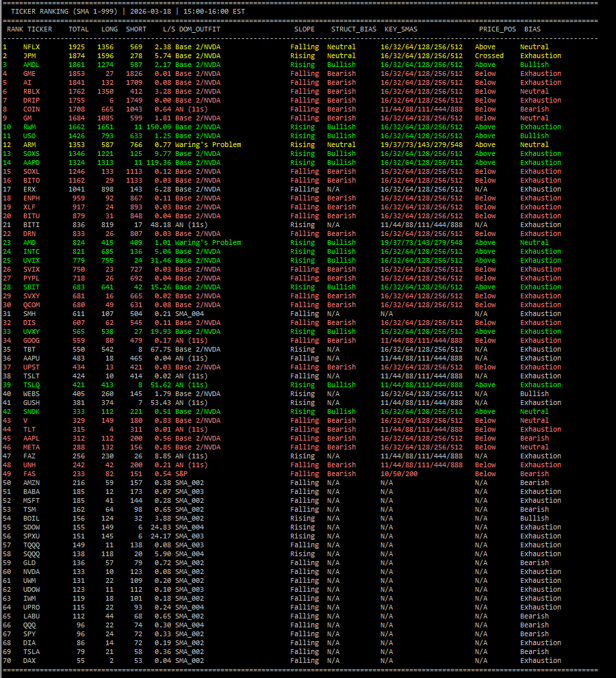Select the BOIL ticker name
Image resolution: width=616 pixels, height=678 pixels.
[x=31, y=519]
